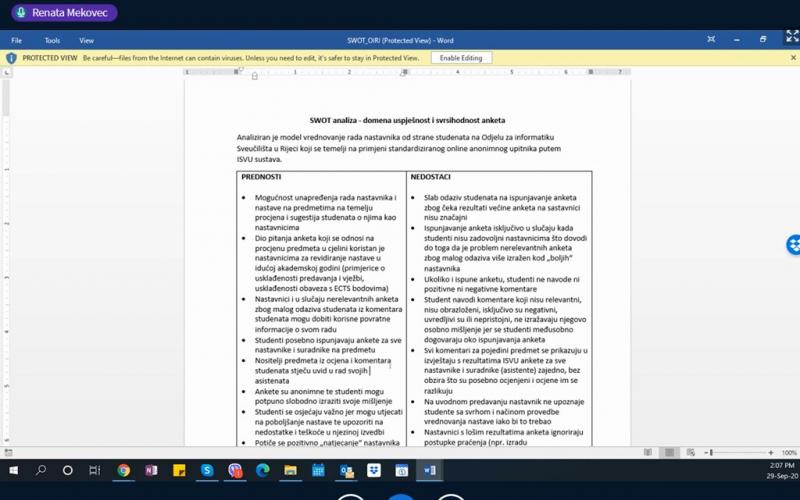800x500 pixels.
Task: Dismiss the Protected View warning bar
Action: click(x=793, y=58)
